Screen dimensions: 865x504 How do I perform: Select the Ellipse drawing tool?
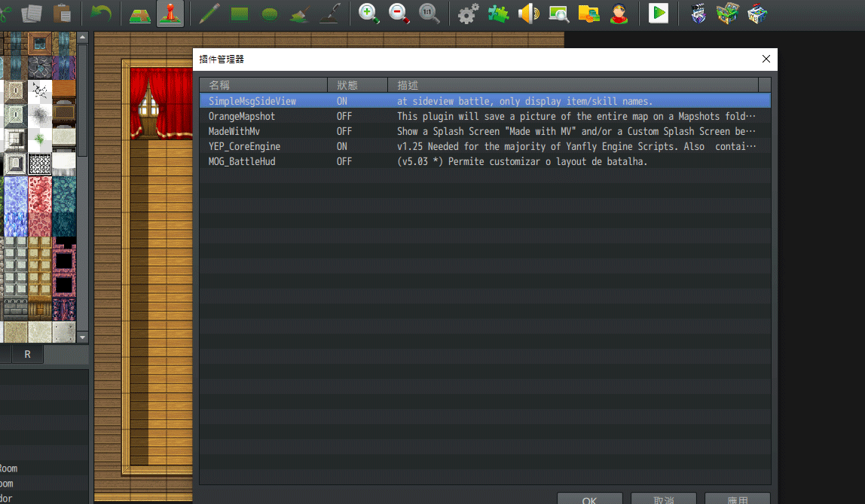[x=270, y=14]
